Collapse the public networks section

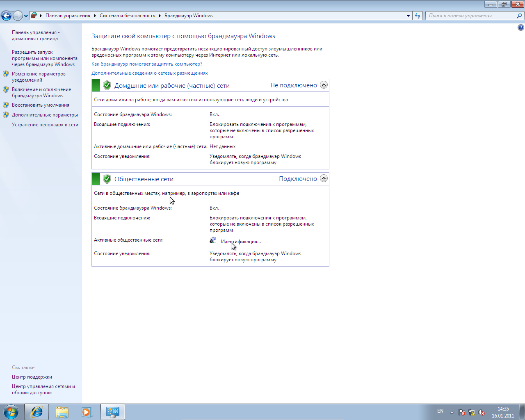(324, 178)
